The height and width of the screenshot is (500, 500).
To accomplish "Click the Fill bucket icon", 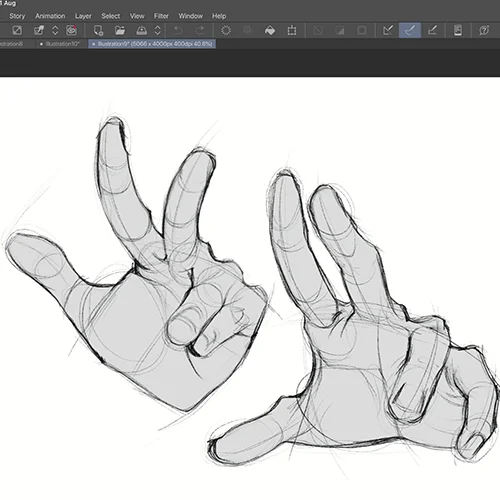I will tap(270, 31).
